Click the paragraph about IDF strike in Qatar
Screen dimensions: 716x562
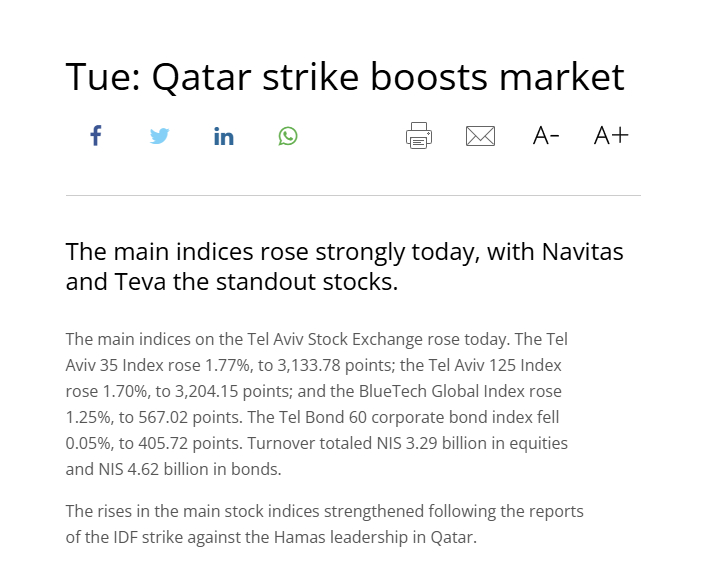click(x=324, y=524)
